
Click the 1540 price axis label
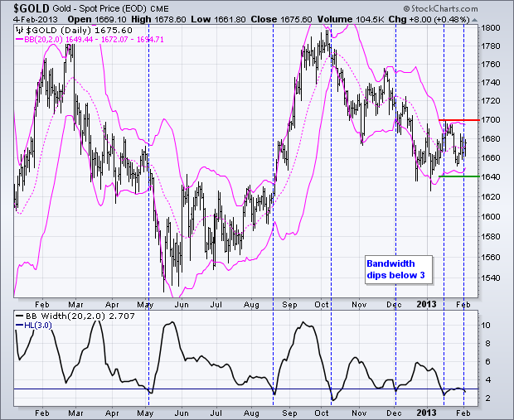click(491, 278)
